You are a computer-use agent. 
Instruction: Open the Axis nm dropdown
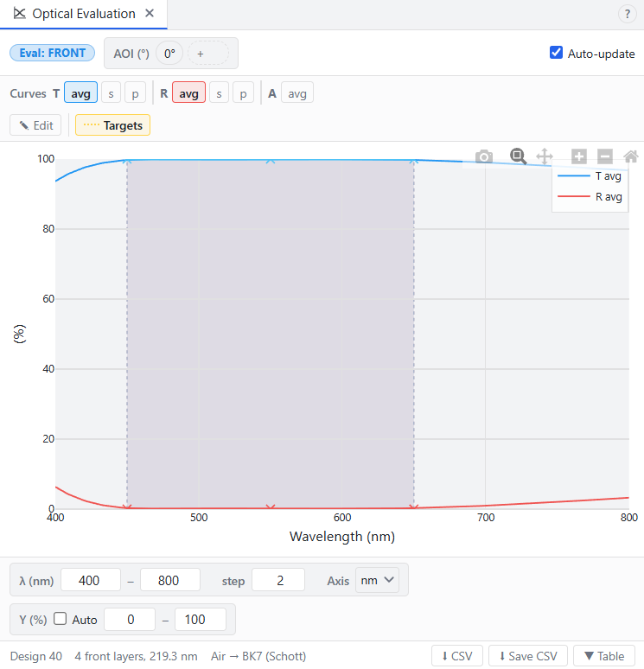(x=377, y=580)
